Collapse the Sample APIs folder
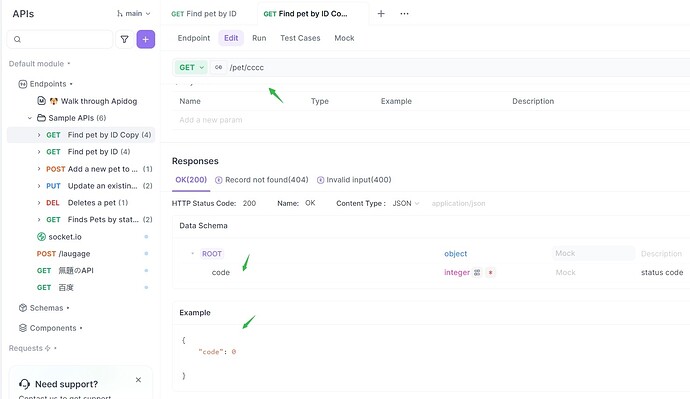The height and width of the screenshot is (399, 690). (x=29, y=118)
